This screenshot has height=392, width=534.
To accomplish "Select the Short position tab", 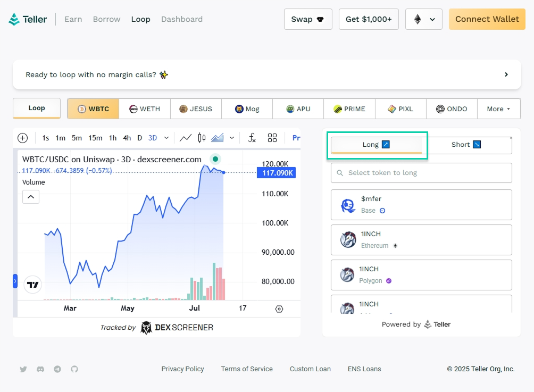I will pos(466,145).
